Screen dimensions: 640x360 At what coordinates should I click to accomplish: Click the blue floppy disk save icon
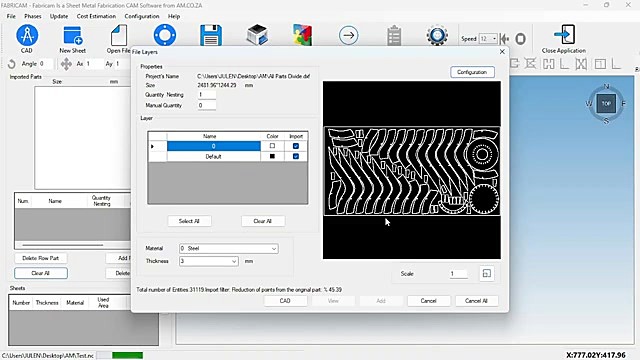point(211,36)
